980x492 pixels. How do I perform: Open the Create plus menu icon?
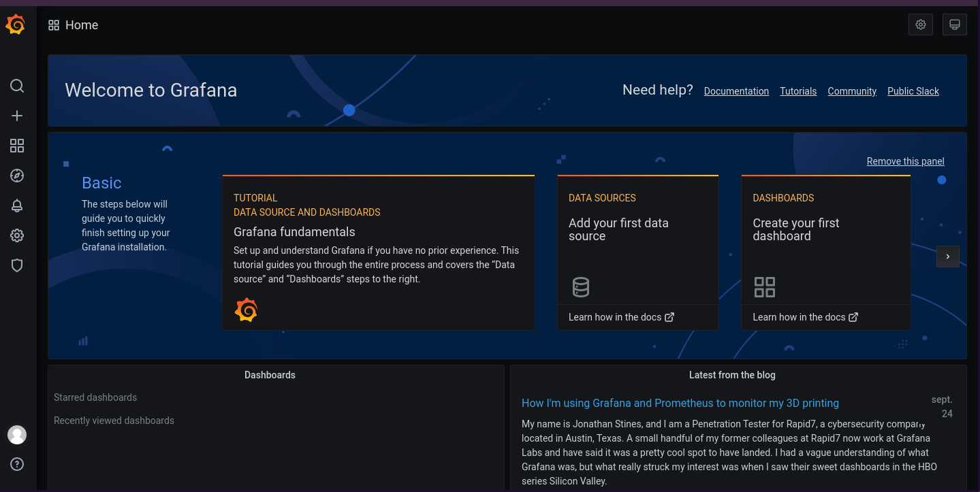[x=17, y=116]
